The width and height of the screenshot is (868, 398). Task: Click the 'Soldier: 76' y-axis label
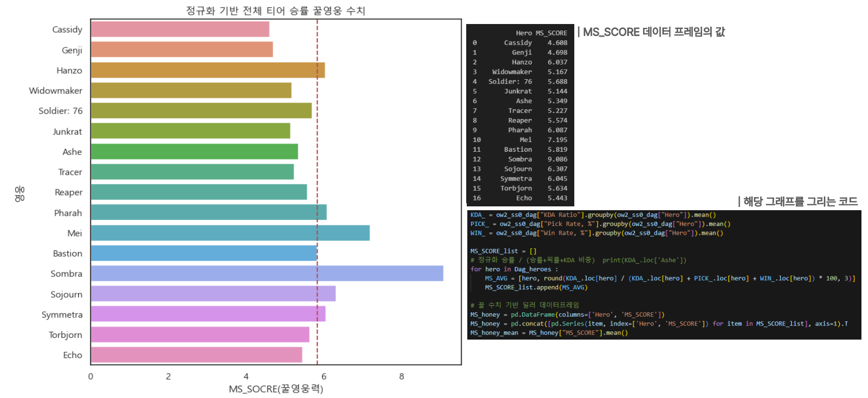click(x=61, y=111)
